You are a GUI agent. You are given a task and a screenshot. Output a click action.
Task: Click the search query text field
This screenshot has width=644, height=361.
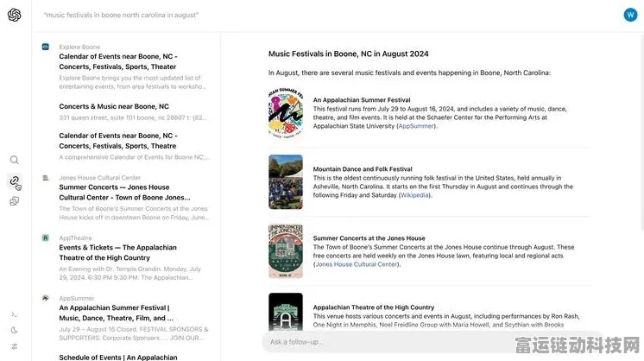click(x=121, y=16)
